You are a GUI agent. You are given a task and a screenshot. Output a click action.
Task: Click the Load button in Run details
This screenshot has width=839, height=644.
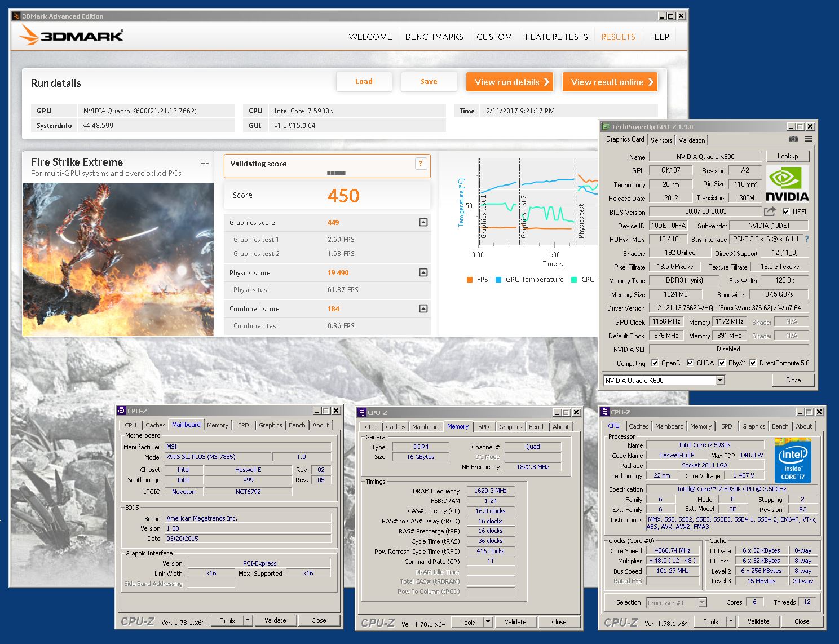[x=364, y=82]
